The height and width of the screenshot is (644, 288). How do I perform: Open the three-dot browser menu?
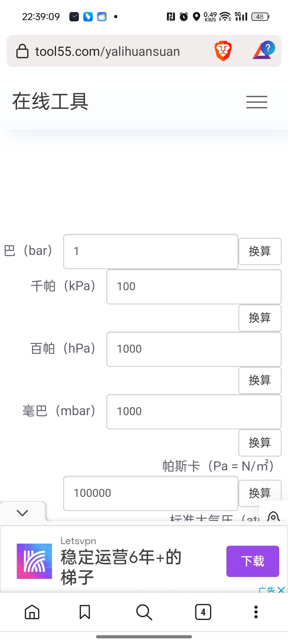[x=256, y=612]
